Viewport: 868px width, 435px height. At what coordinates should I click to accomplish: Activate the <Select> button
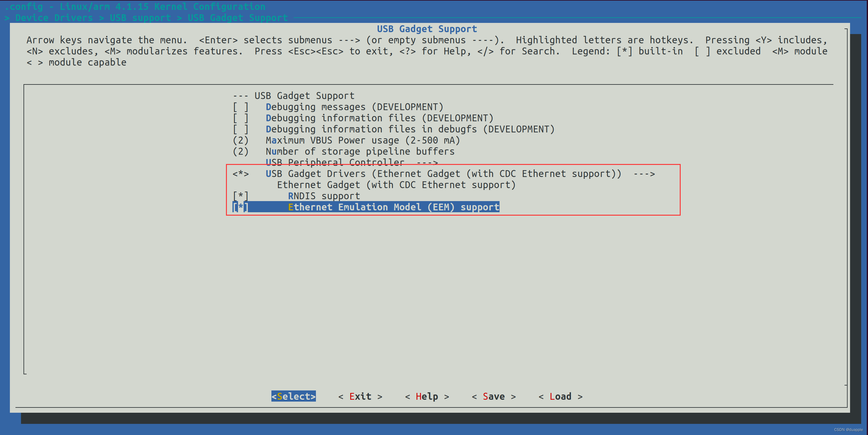pyautogui.click(x=293, y=396)
